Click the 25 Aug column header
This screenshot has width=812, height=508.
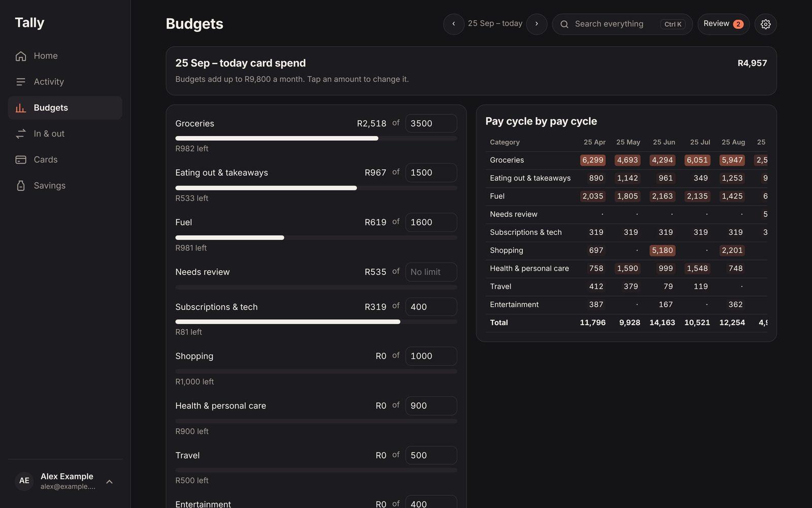[x=733, y=142]
